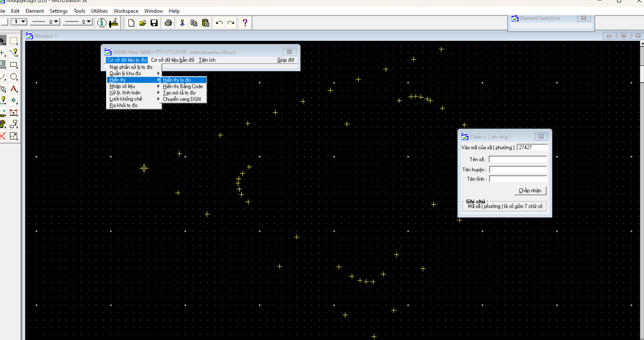Image resolution: width=644 pixels, height=340 pixels.
Task: Click the Save Design icon
Action: coord(154,23)
